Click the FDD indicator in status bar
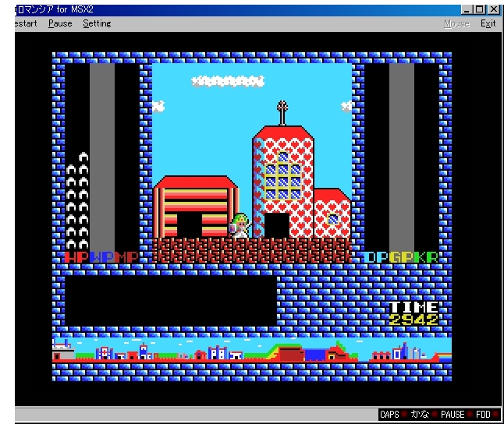Image resolution: width=504 pixels, height=424 pixels. [x=483, y=415]
